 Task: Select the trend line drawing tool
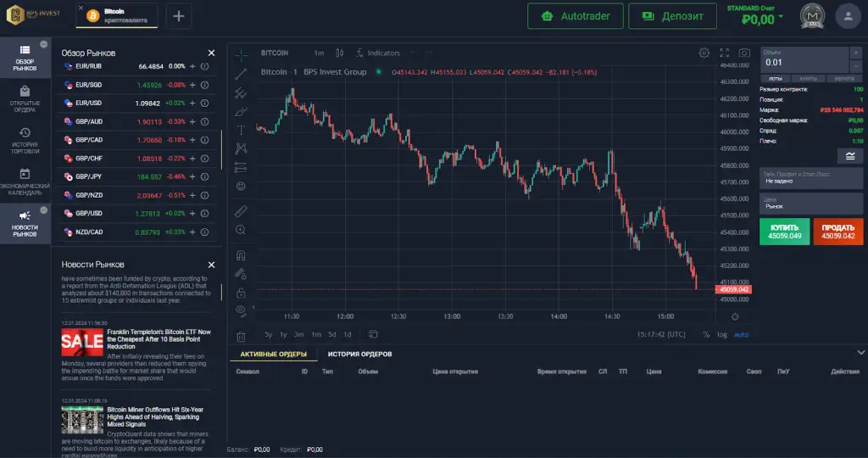[x=241, y=74]
